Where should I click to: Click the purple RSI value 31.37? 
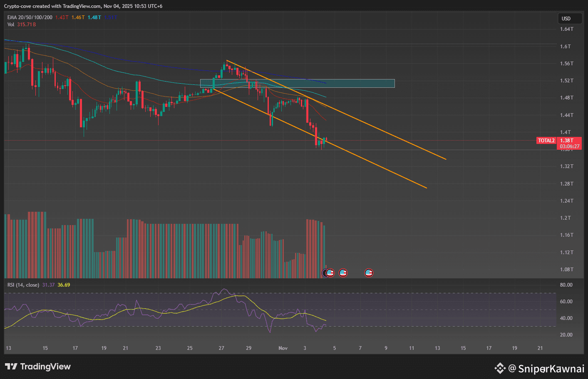coord(48,285)
